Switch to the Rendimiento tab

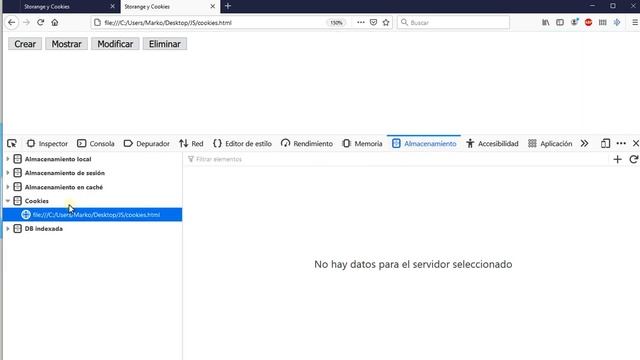307,143
